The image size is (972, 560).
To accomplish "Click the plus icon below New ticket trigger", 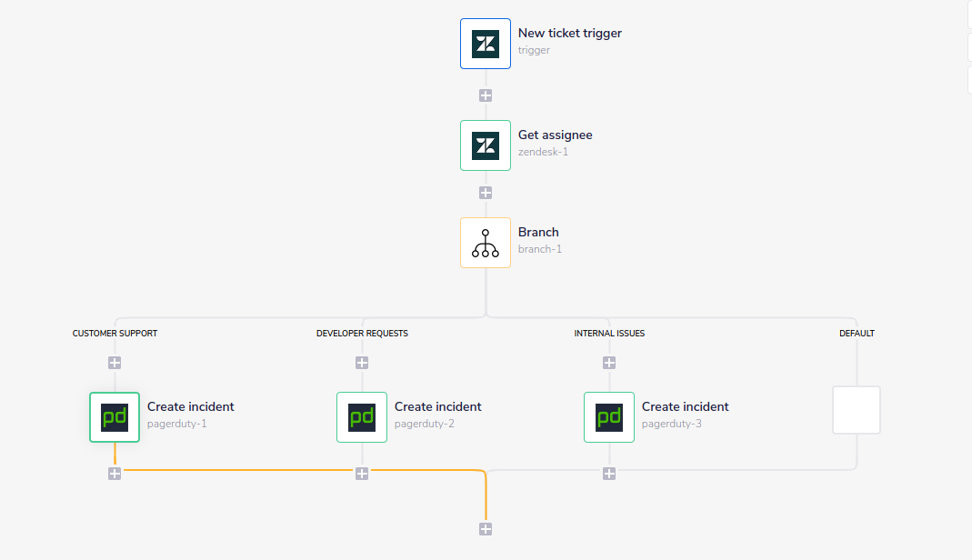I will click(486, 95).
